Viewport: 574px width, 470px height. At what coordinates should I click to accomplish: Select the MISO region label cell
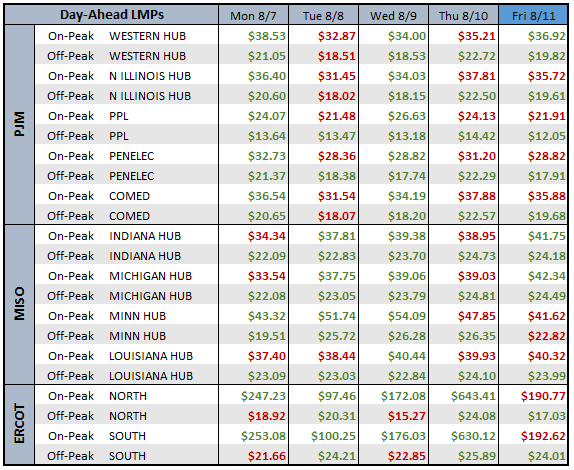19,304
